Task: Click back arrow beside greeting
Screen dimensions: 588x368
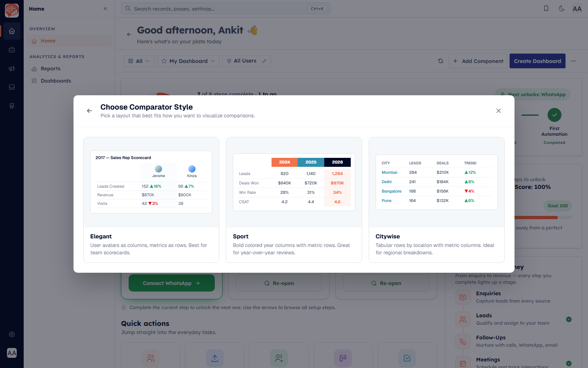Action: tap(129, 34)
